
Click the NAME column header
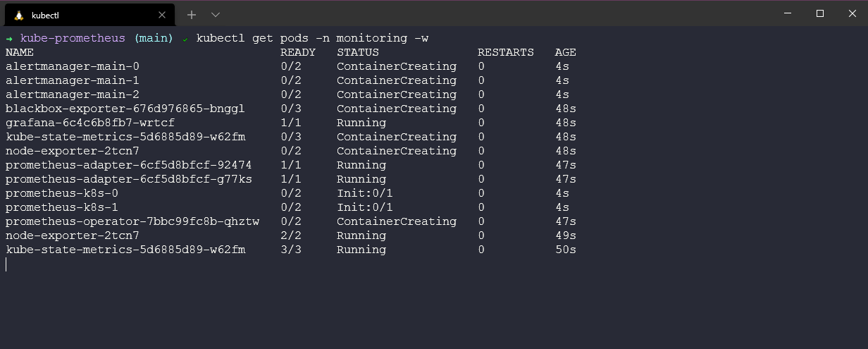[20, 52]
